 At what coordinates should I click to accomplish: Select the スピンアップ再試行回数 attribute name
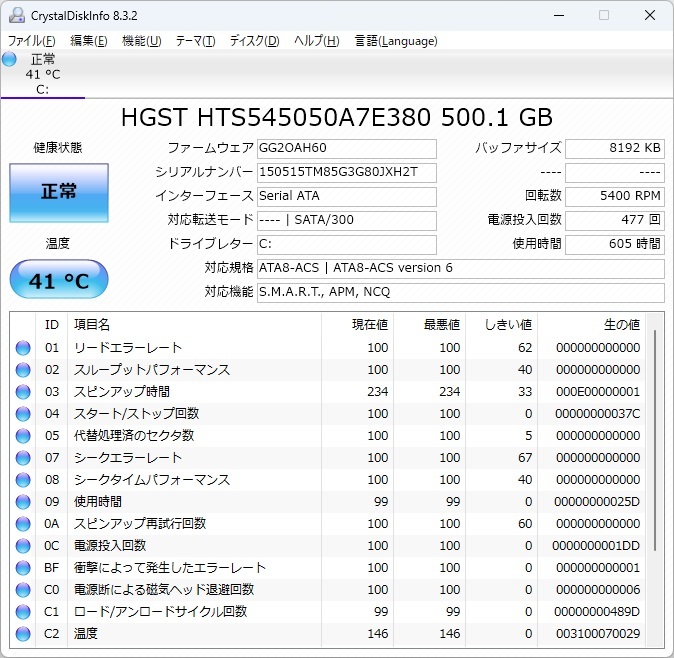[140, 524]
